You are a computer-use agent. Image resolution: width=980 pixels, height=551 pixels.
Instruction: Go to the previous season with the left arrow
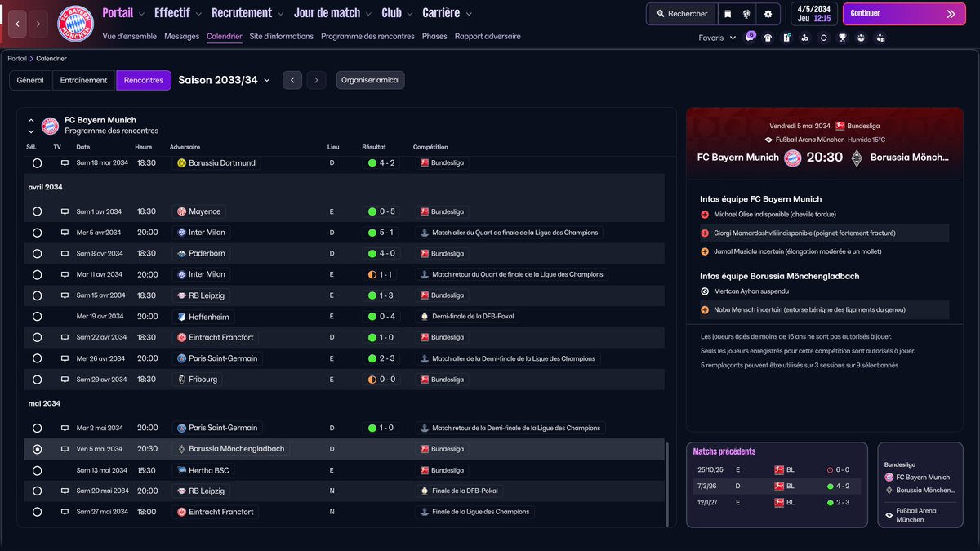pos(292,80)
